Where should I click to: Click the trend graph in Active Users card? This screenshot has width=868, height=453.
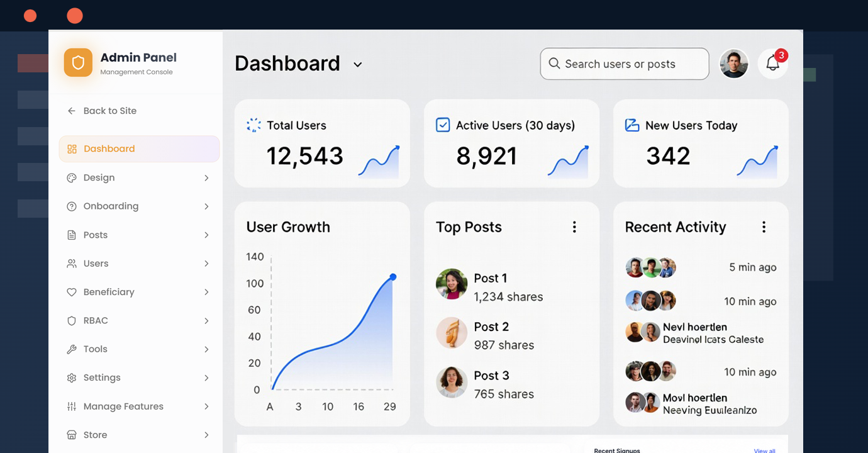click(x=568, y=162)
